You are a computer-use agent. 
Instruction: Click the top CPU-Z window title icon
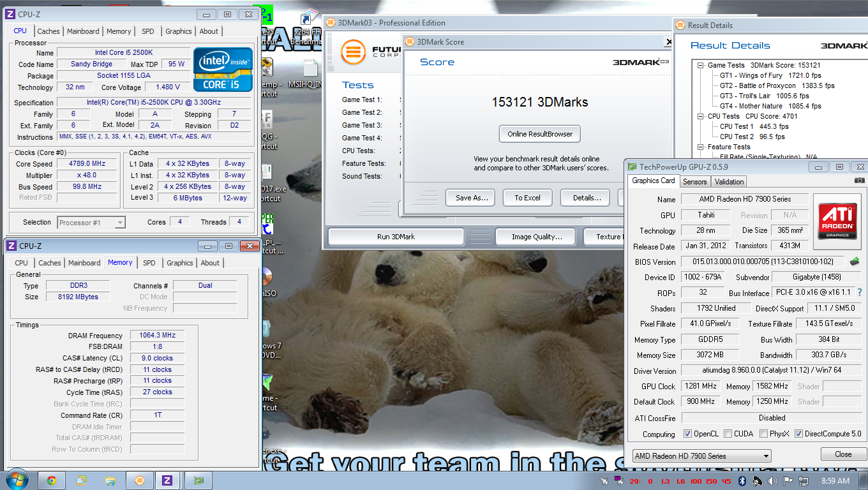coord(10,14)
